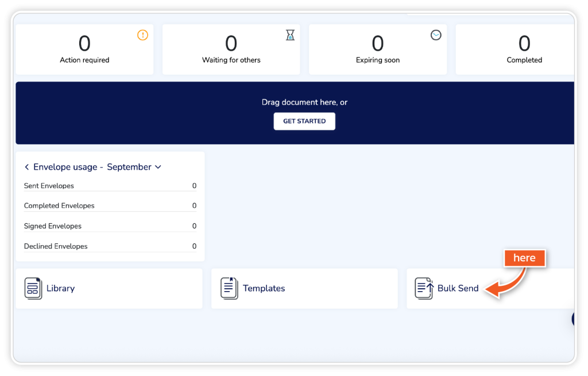Go to previous month in Envelope usage
Viewport: 588px width, 376px height.
[x=26, y=167]
